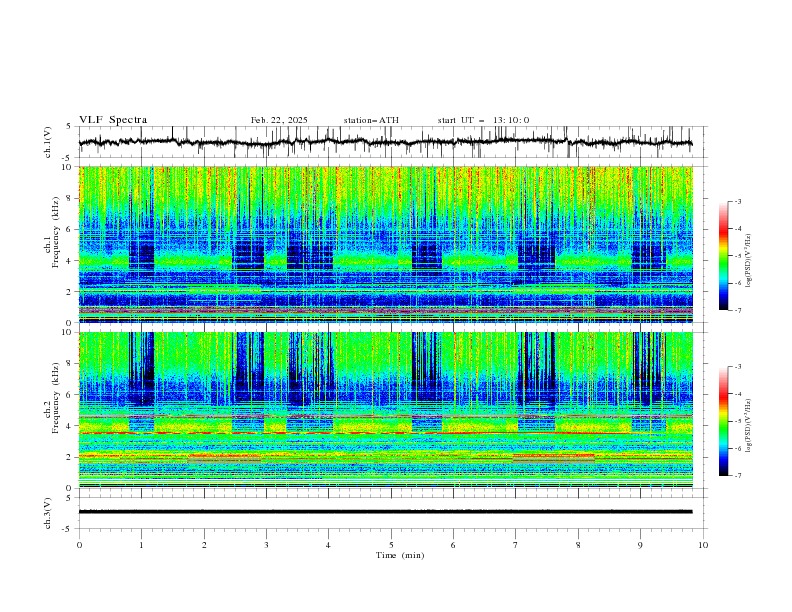Click the '-7' tick on the lower colorbar
The height and width of the screenshot is (612, 792).
click(x=737, y=476)
